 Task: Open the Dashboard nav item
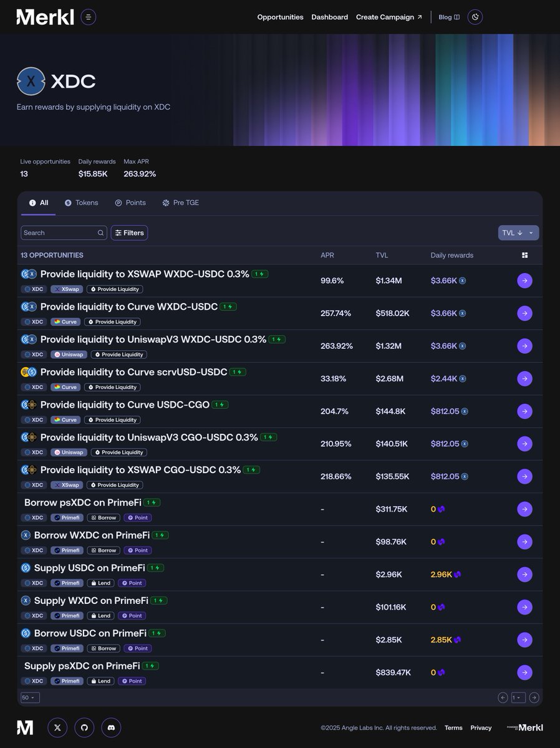tap(330, 17)
